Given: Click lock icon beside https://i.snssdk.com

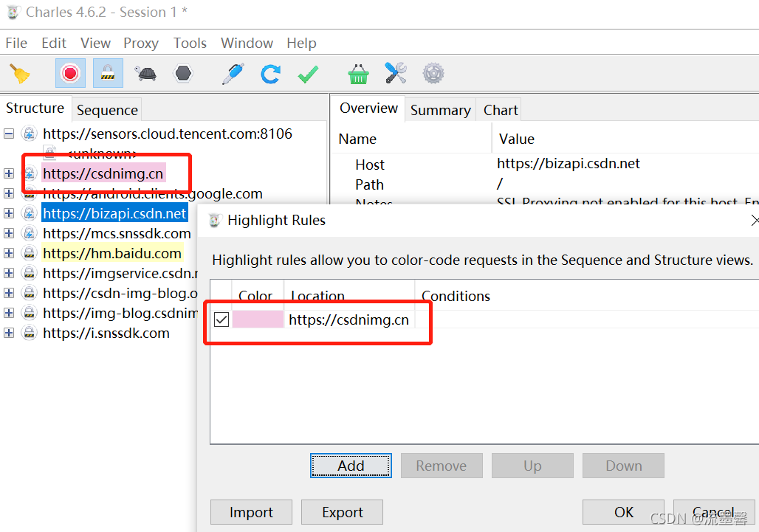Looking at the screenshot, I should pyautogui.click(x=30, y=333).
